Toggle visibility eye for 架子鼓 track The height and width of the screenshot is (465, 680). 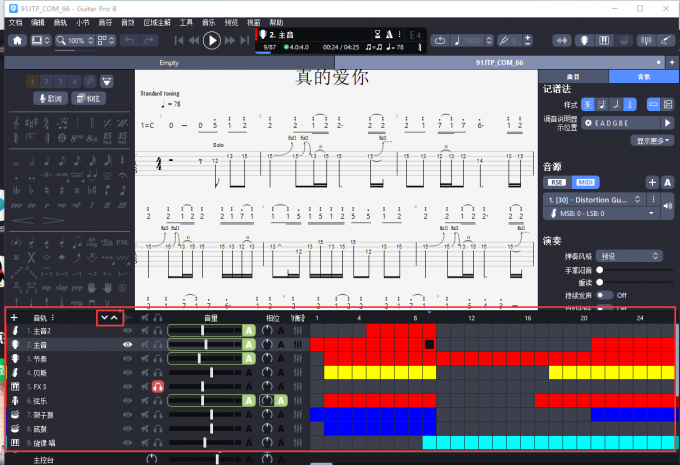coord(127,414)
